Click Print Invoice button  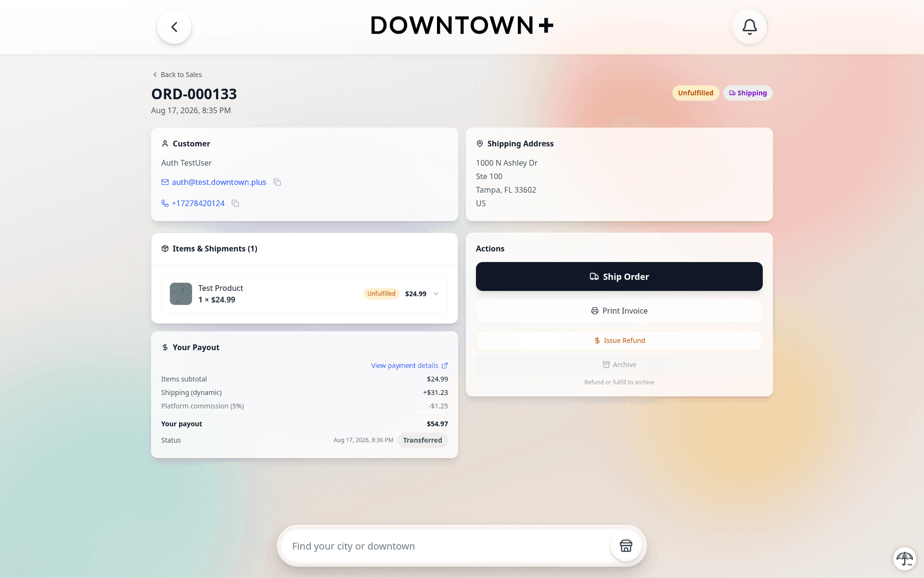point(619,311)
